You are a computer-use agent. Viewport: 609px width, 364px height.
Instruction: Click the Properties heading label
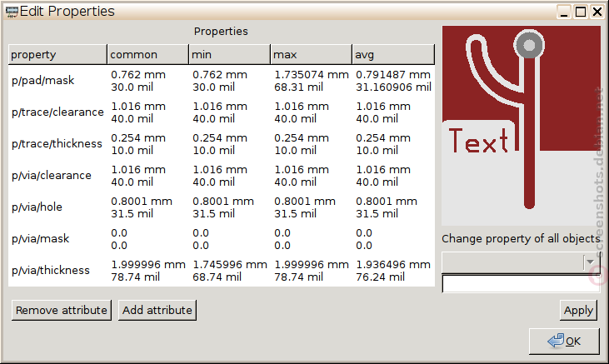(221, 32)
